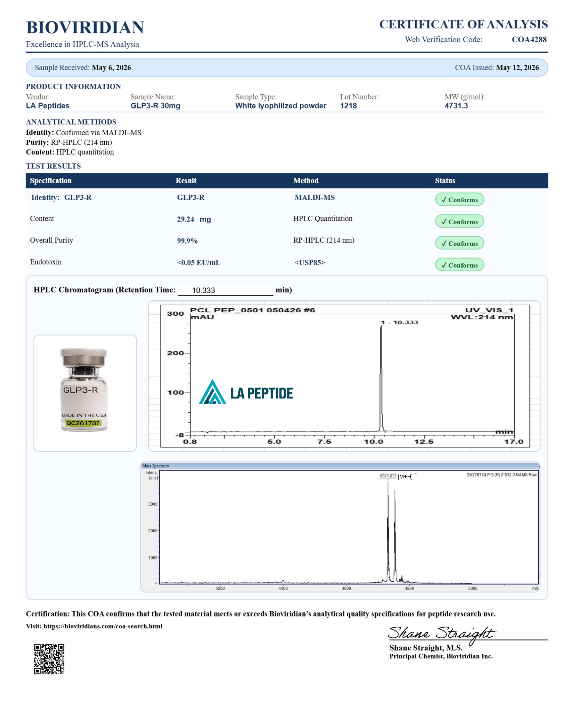Image resolution: width=563 pixels, height=728 pixels.
Task: Click the 1 - 10.333 peak label
Action: 399,322
